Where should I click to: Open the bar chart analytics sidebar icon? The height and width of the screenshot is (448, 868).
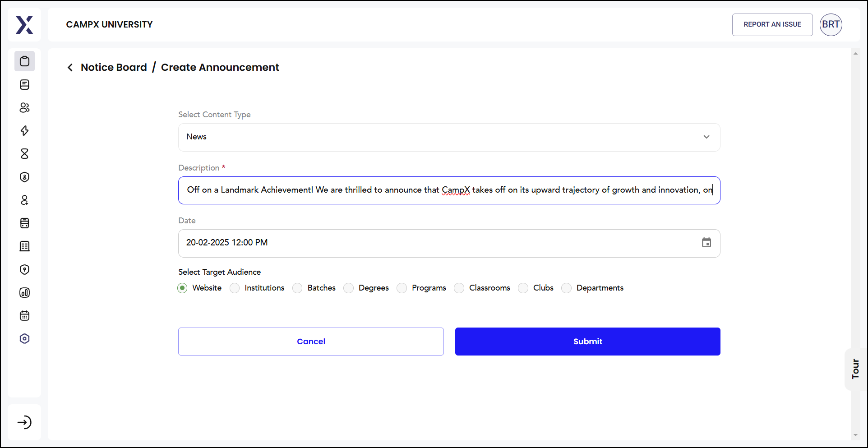24,292
